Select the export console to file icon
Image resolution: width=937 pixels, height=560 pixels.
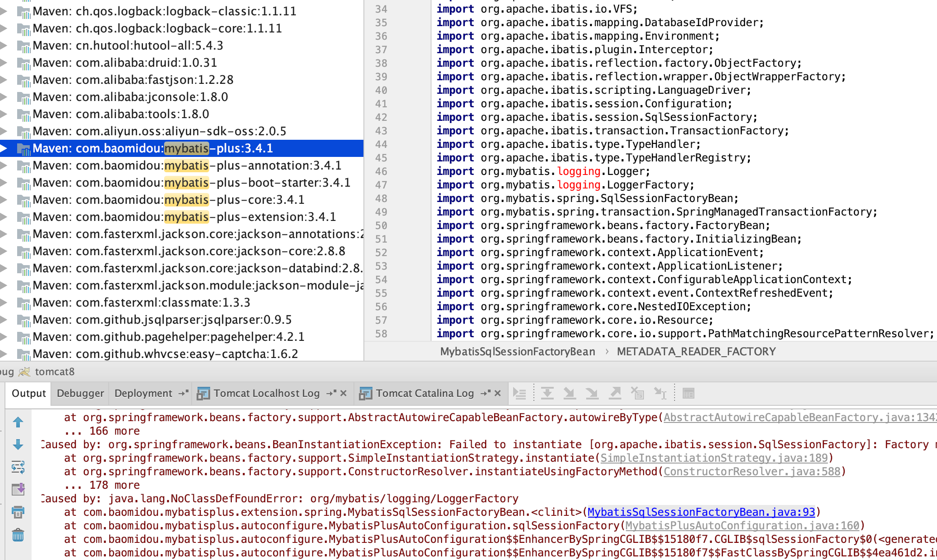tap(18, 489)
